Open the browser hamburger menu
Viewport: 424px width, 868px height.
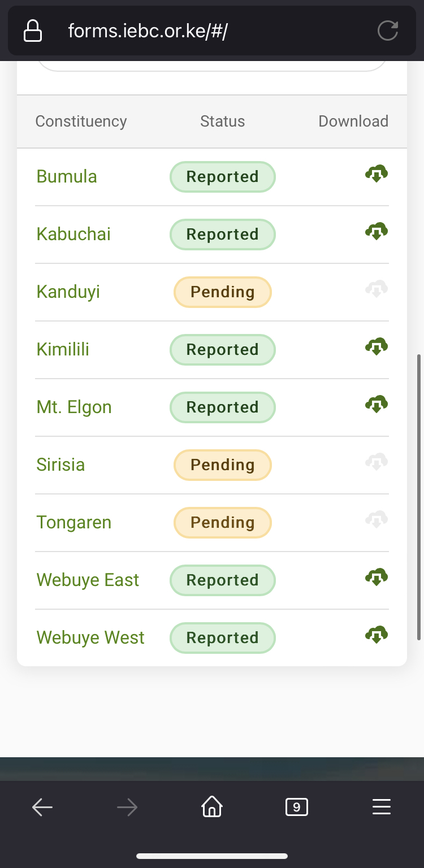(382, 807)
